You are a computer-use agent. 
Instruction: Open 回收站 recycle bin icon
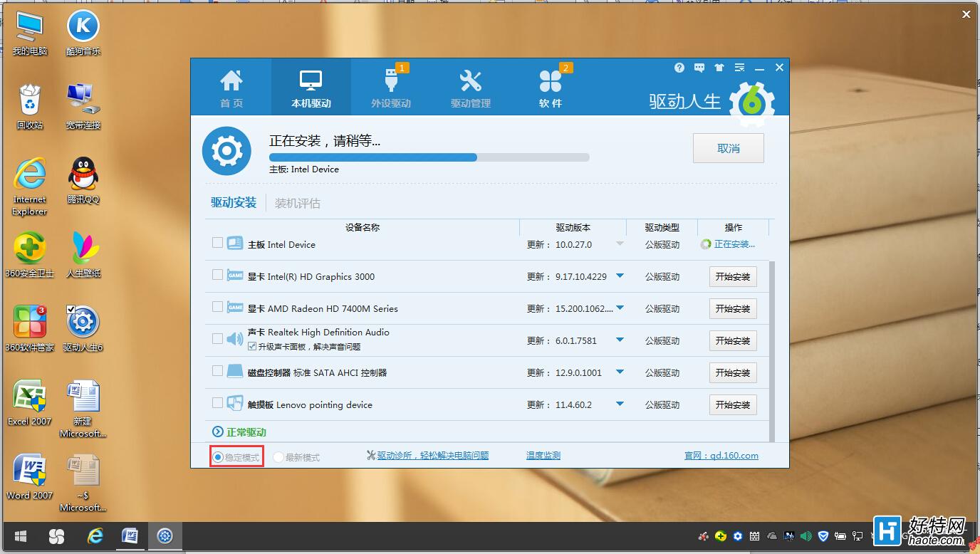pyautogui.click(x=30, y=107)
